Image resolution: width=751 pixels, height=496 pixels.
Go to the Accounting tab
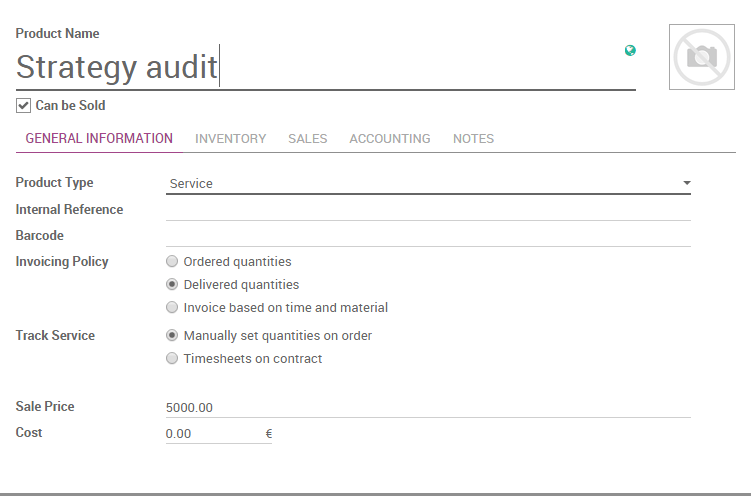pos(389,139)
